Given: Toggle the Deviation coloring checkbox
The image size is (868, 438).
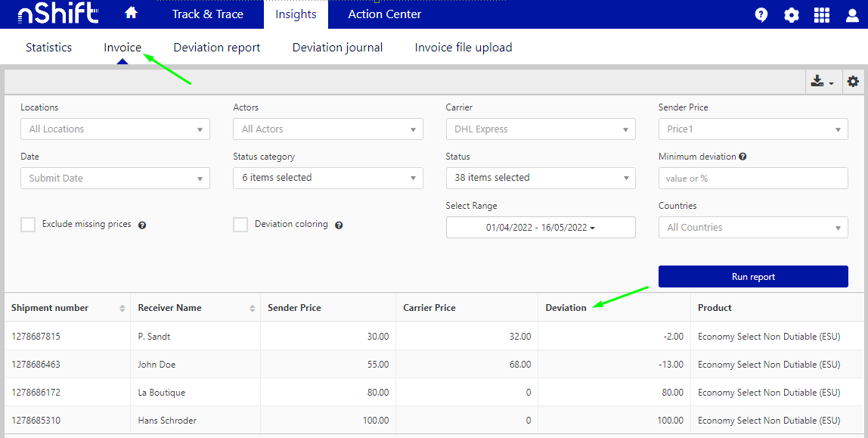Looking at the screenshot, I should coord(240,225).
